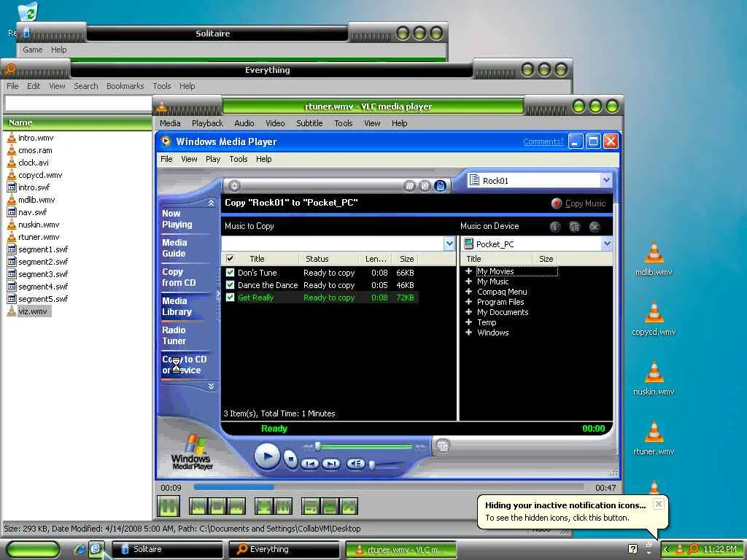Toggle the playlist pane icon in the toolbar

tap(440, 186)
